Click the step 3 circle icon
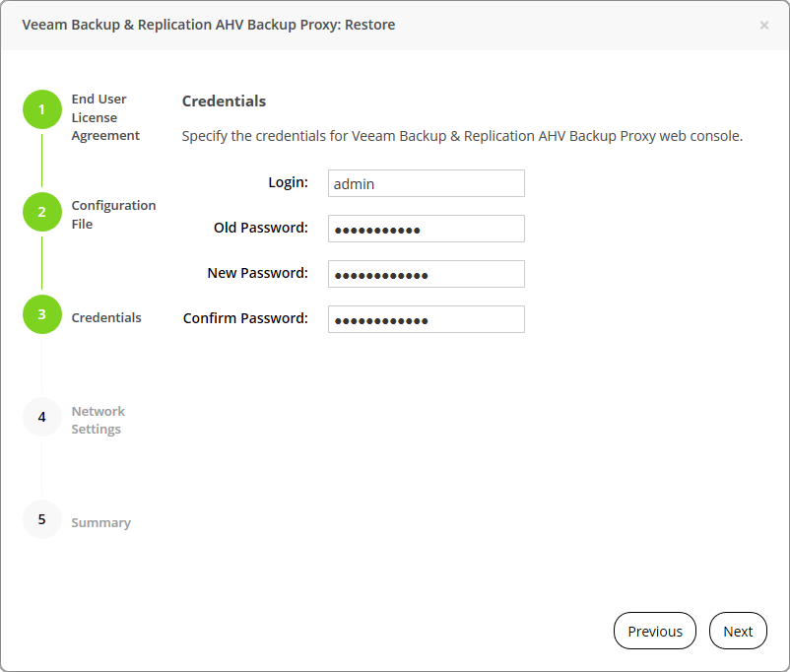790x672 pixels. pos(41,314)
